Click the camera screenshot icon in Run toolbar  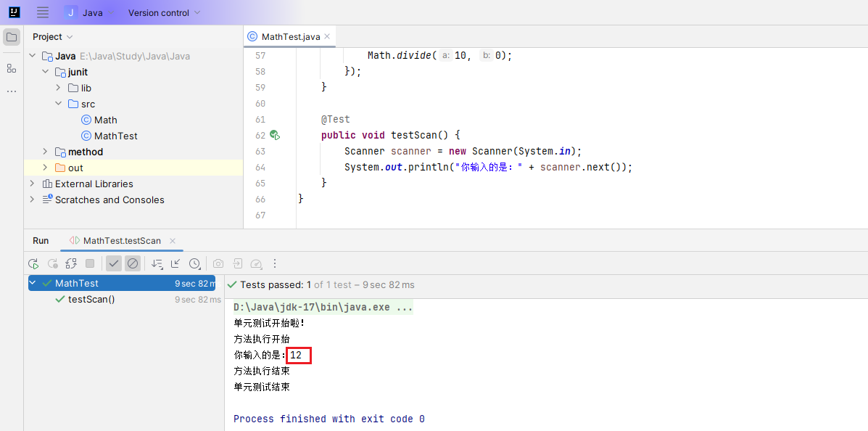tap(218, 263)
